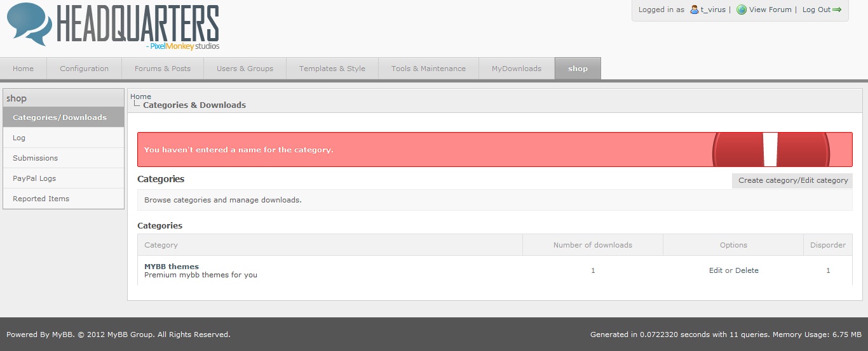The height and width of the screenshot is (351, 868).
Task: Switch to the Configuration tab
Action: tap(84, 69)
